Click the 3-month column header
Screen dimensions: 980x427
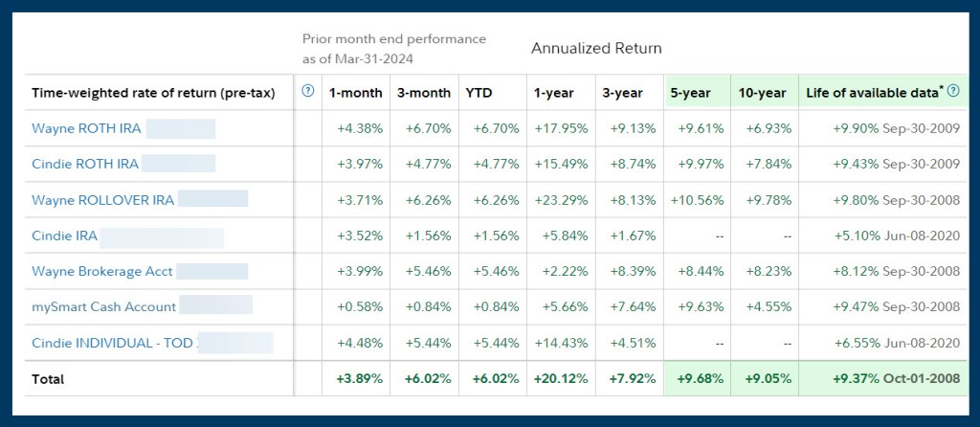pyautogui.click(x=424, y=93)
